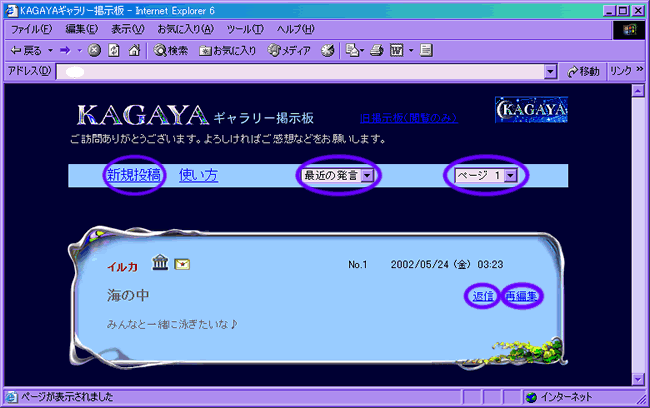
Task: Click the Edit with Word icon
Action: tap(396, 51)
